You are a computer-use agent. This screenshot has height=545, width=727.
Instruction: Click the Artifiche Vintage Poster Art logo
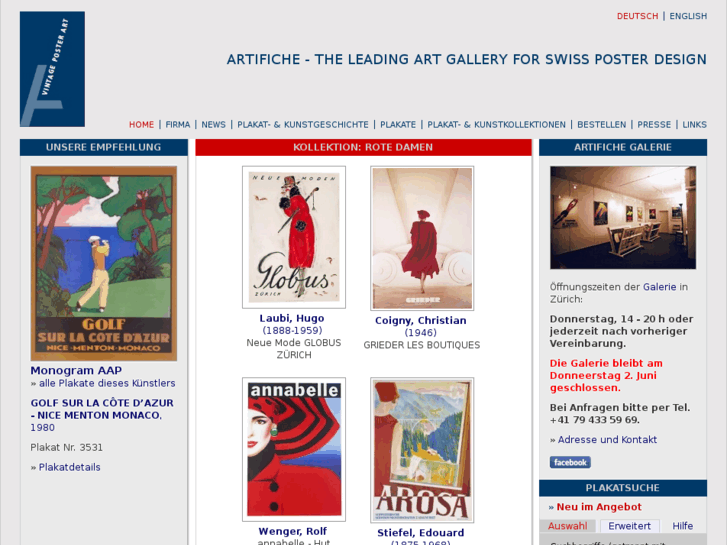52,69
